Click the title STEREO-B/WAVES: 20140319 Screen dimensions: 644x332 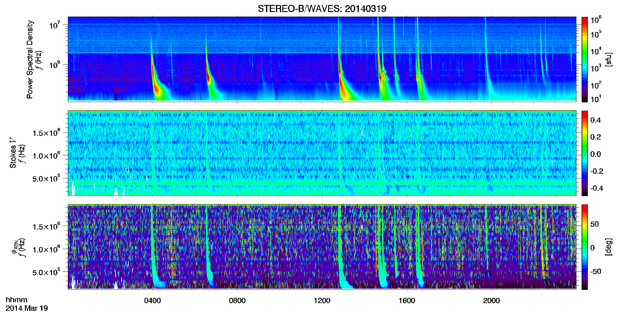tap(322, 9)
